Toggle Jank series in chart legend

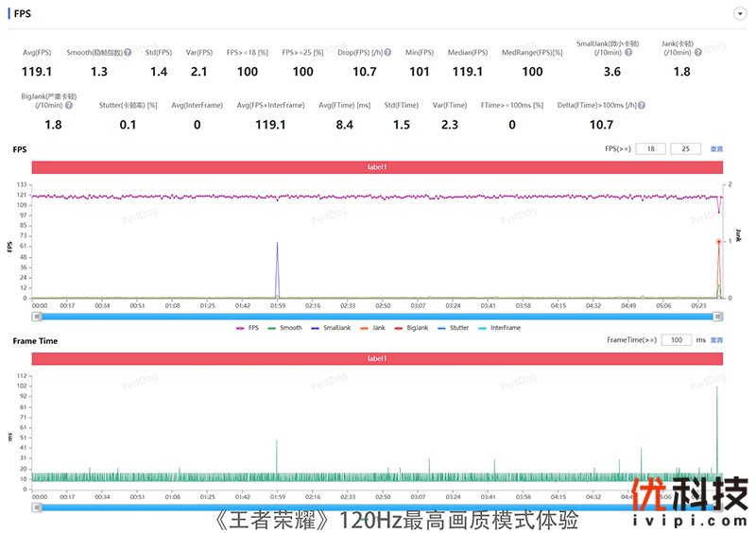(x=374, y=328)
